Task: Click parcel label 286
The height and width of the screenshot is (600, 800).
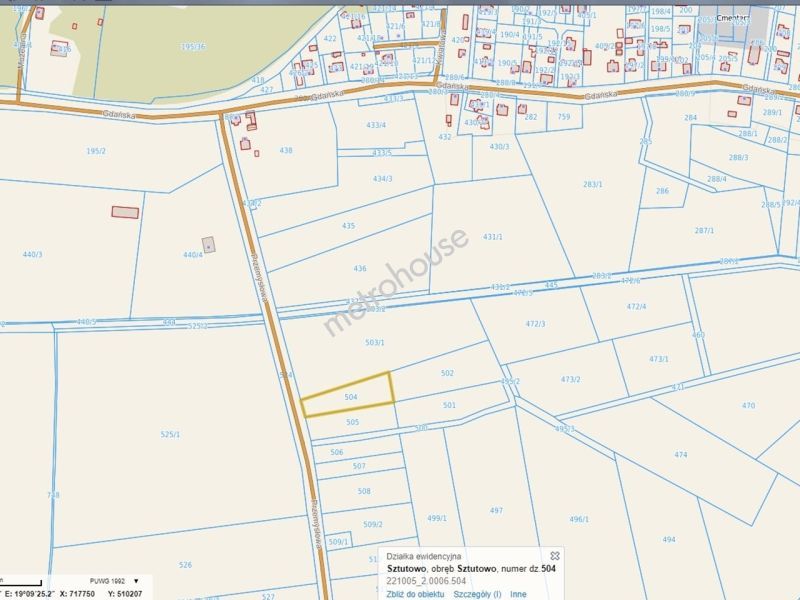Action: tap(662, 191)
